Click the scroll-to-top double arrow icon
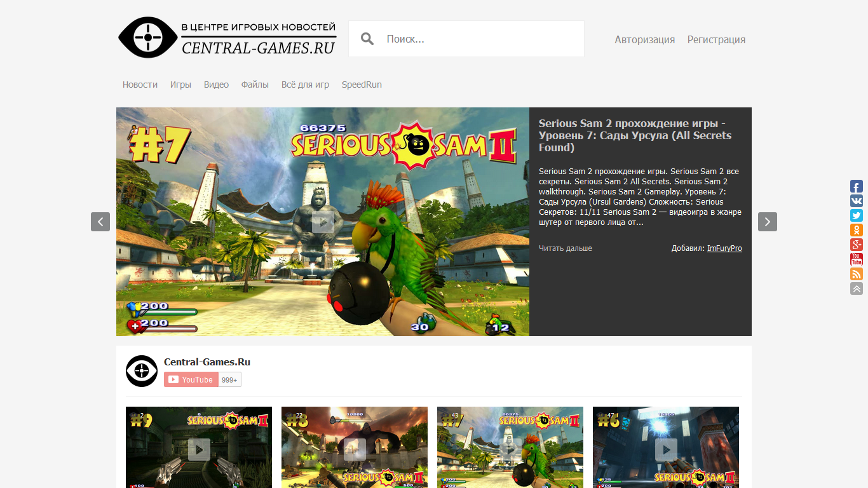The height and width of the screenshot is (488, 868). [857, 288]
